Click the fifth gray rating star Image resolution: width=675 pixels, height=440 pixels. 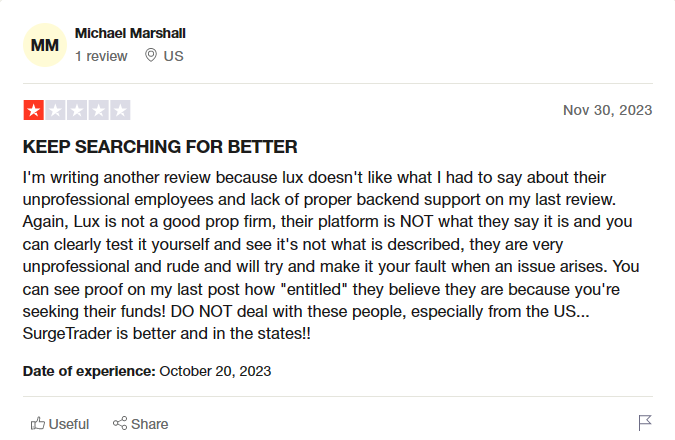coord(120,110)
